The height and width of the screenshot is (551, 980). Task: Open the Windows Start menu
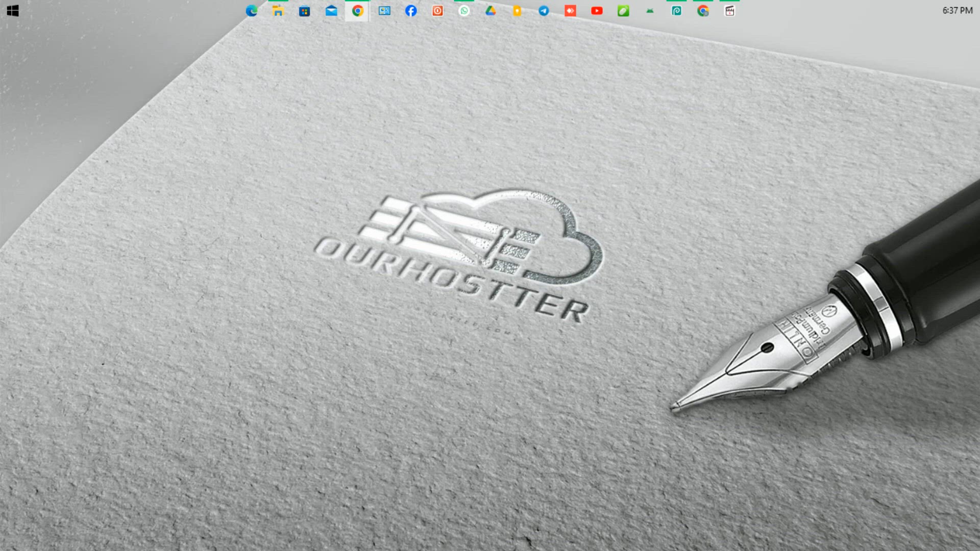point(13,11)
